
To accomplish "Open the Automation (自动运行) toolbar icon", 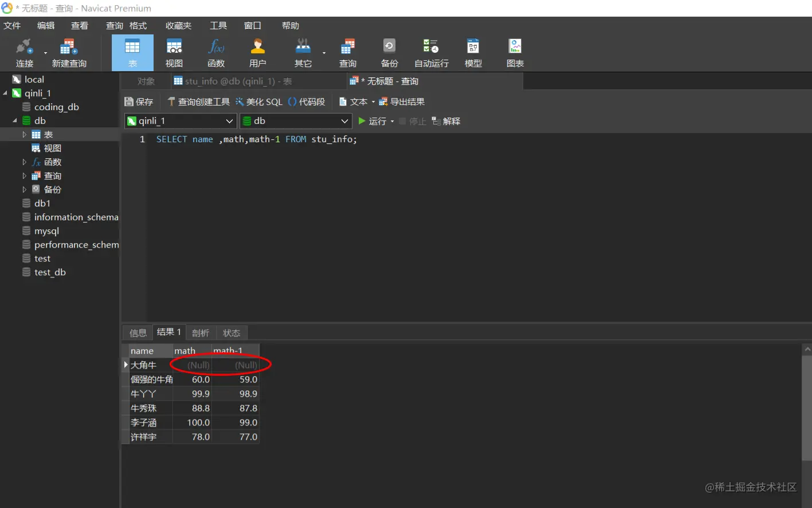I will (432, 53).
